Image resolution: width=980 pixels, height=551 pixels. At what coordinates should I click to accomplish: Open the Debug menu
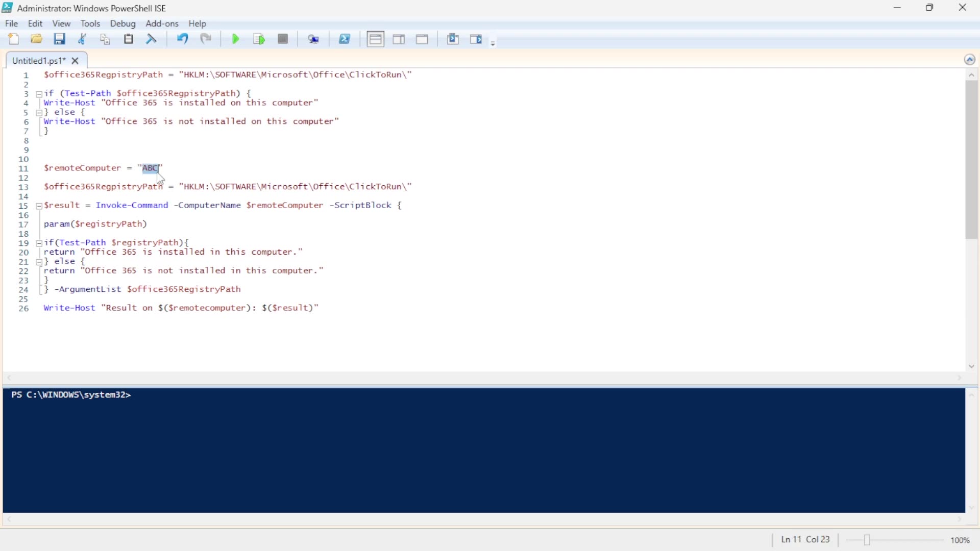[x=122, y=23]
